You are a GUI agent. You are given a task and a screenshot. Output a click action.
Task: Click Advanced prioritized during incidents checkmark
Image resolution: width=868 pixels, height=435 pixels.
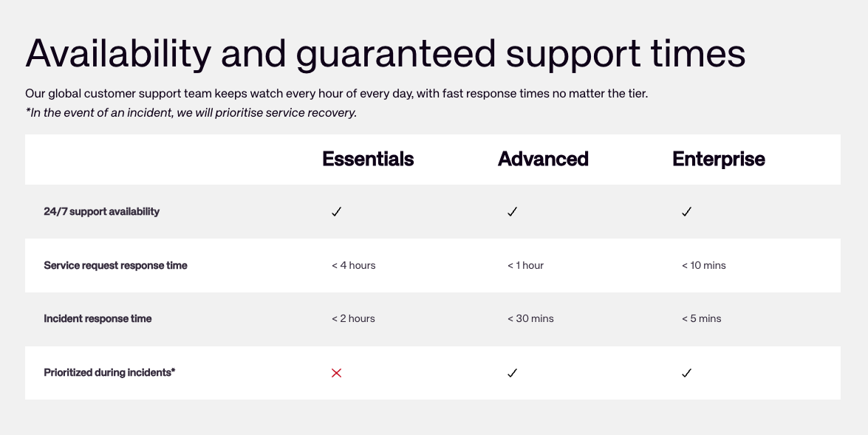[x=512, y=373]
